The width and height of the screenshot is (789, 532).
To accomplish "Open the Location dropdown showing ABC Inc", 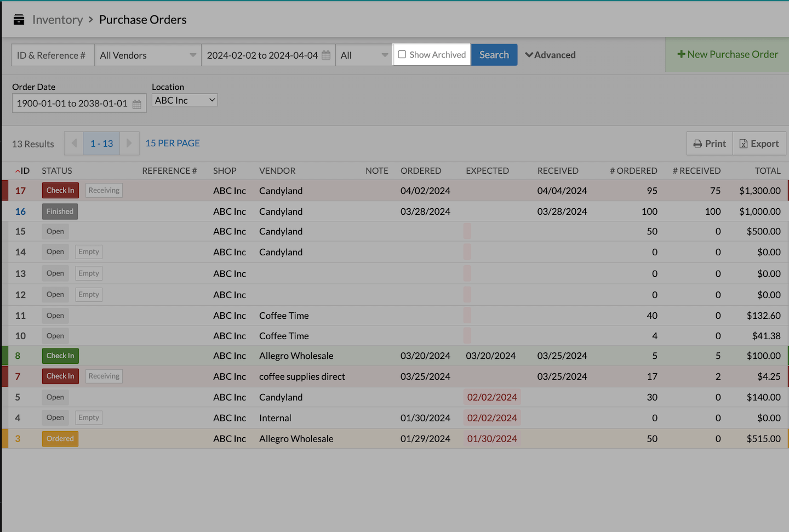I will [185, 100].
